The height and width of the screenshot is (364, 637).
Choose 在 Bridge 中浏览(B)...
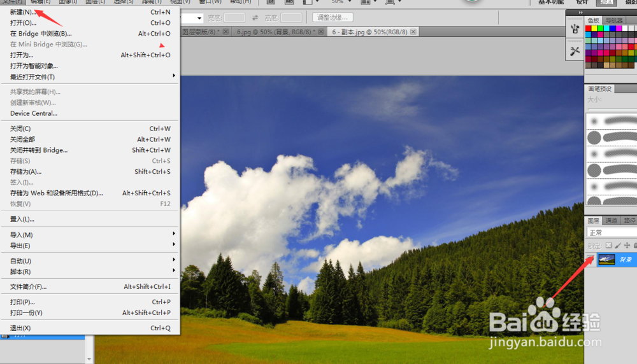coord(90,34)
